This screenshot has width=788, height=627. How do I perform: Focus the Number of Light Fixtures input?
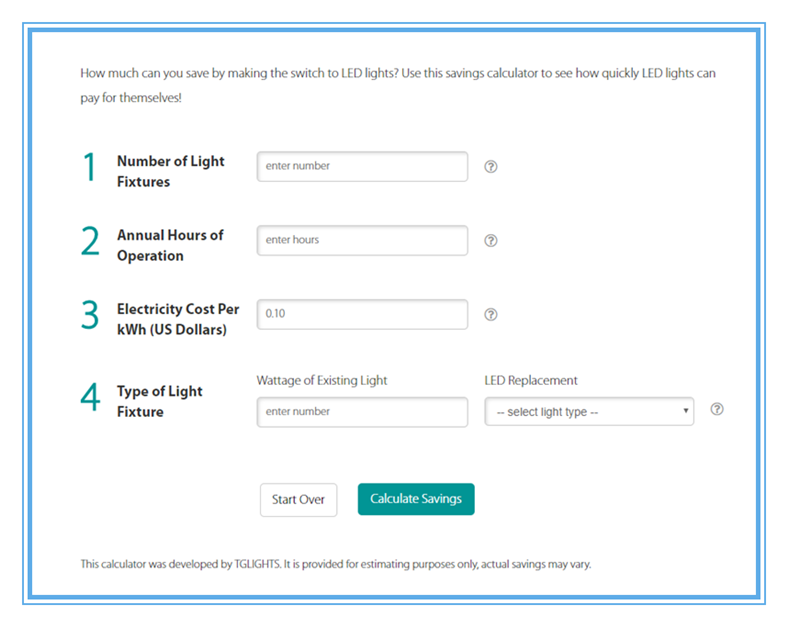(362, 166)
